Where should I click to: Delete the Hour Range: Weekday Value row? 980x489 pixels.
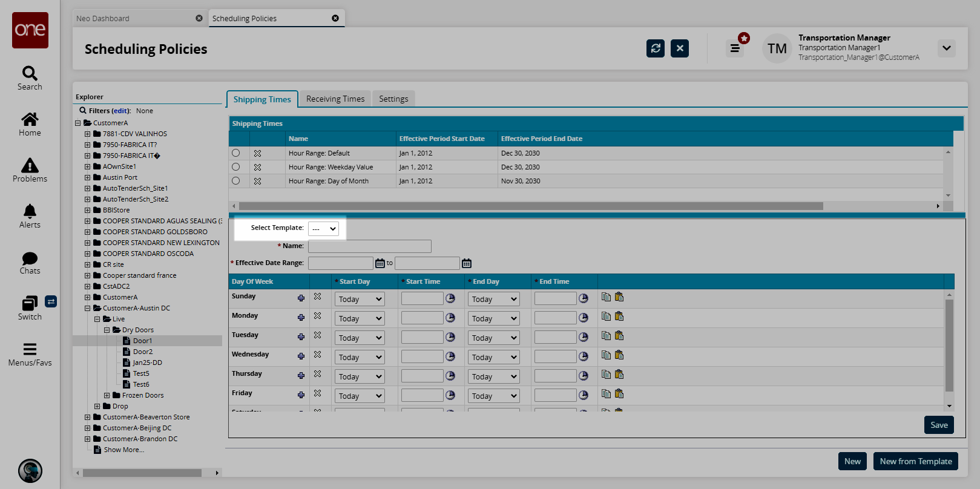tap(257, 167)
